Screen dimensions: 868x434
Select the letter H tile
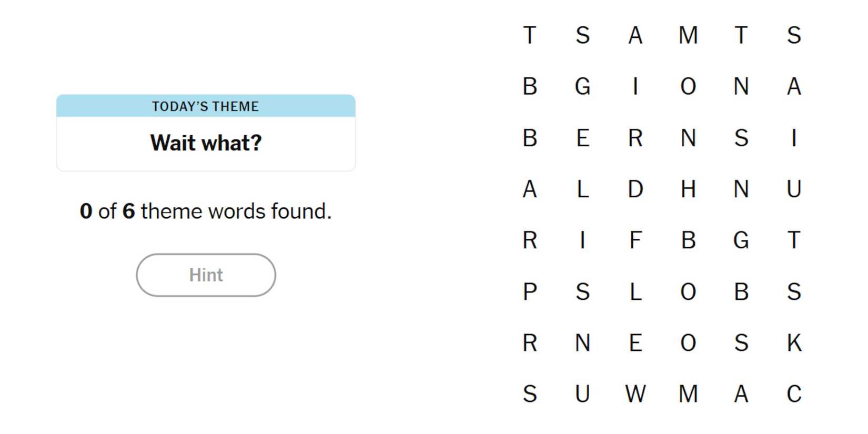[688, 189]
